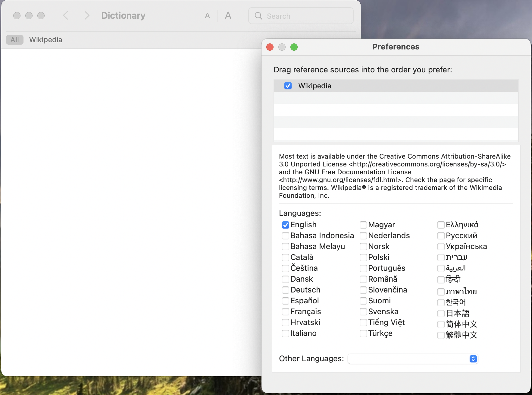
Task: Enable Türkçe language
Action: [x=363, y=333]
